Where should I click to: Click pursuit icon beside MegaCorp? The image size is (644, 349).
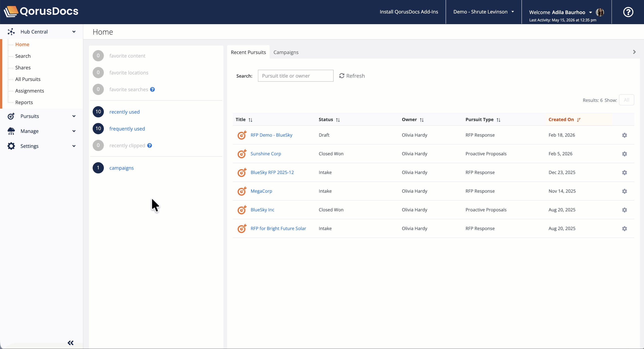242,191
